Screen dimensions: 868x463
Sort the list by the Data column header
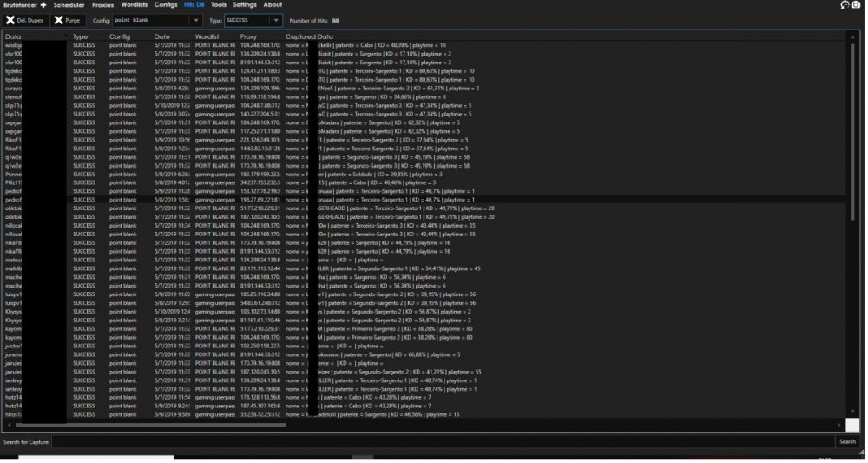13,36
